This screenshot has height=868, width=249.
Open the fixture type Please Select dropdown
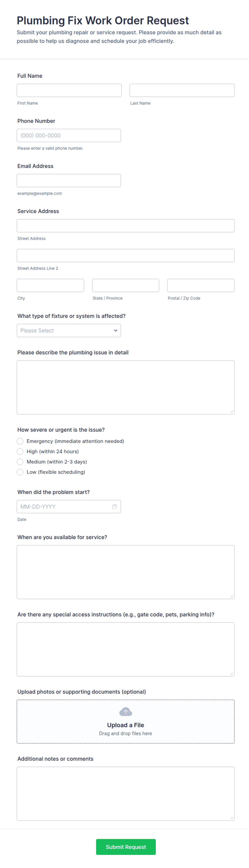point(69,331)
